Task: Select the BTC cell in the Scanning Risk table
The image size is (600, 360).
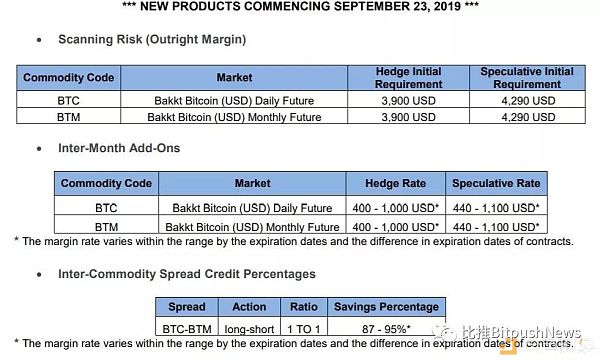Action: [x=68, y=101]
